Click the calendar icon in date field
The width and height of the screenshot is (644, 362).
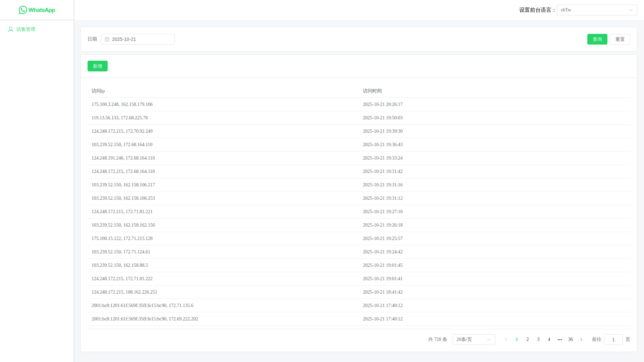click(x=107, y=40)
